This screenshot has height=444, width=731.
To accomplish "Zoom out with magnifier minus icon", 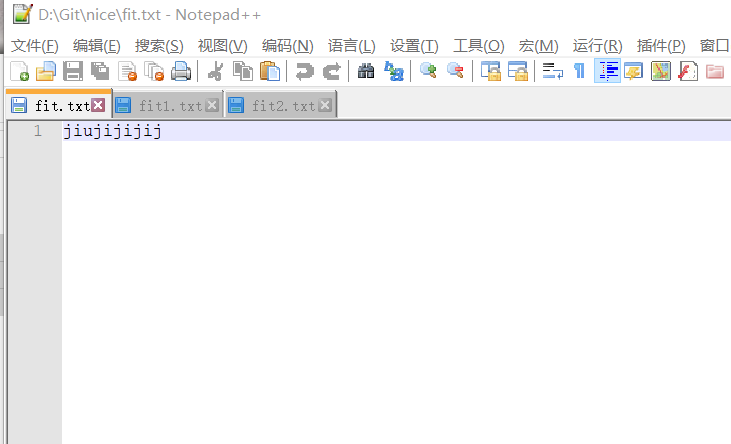I will pyautogui.click(x=455, y=71).
